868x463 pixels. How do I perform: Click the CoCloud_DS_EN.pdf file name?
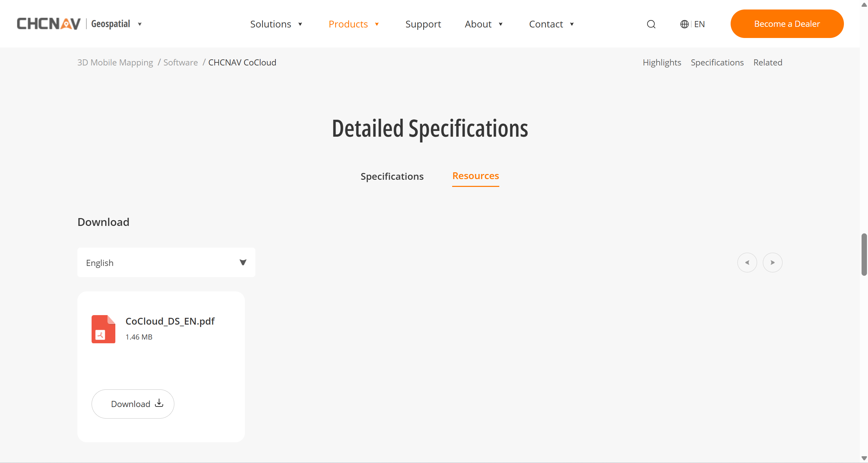pos(170,321)
